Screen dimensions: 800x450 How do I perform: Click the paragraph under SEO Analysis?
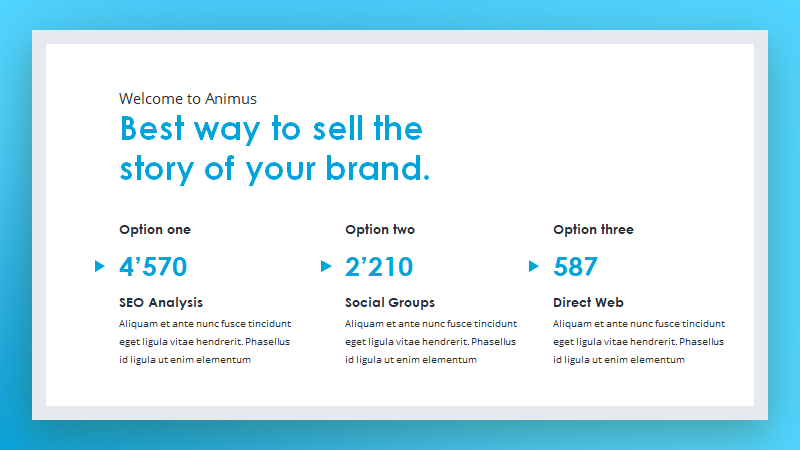[205, 341]
